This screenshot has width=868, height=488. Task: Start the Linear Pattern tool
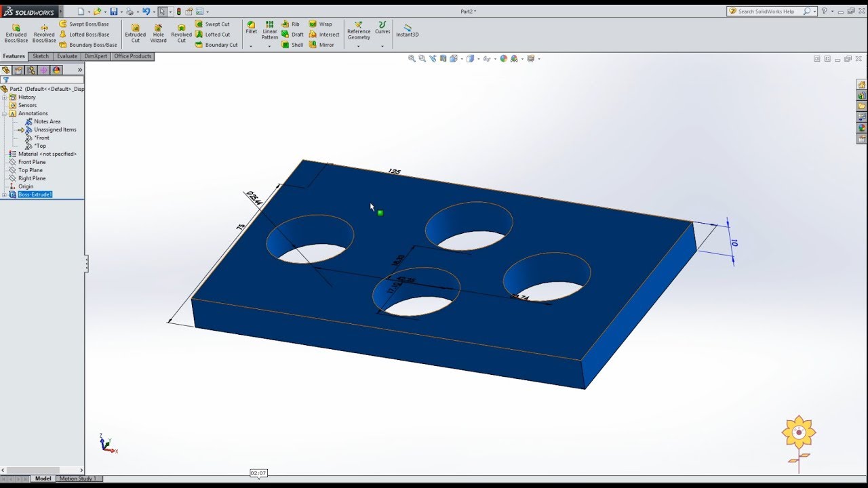(270, 30)
